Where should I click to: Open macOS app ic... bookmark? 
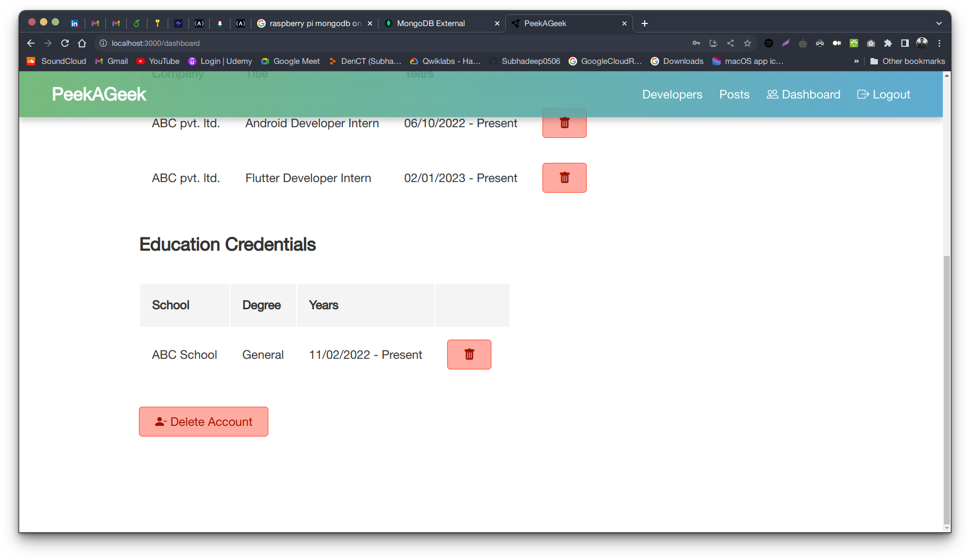pos(748,61)
